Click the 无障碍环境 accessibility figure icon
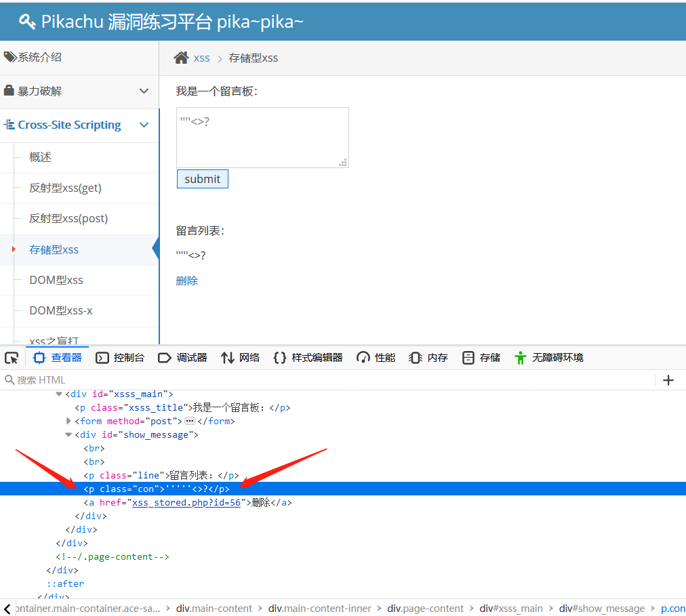This screenshot has width=686, height=616. click(x=520, y=358)
